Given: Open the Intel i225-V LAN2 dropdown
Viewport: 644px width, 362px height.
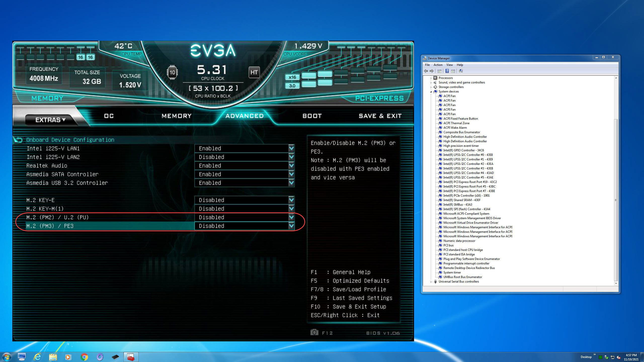Looking at the screenshot, I should click(x=291, y=157).
